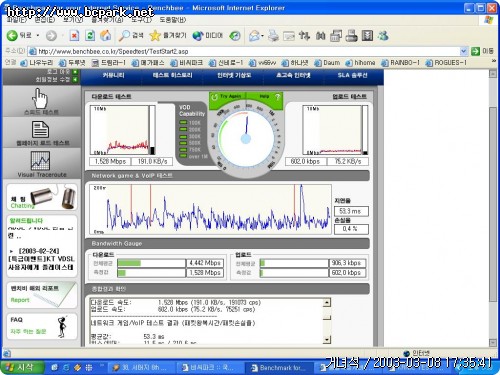Click the Try Again button above gauge
The image size is (500, 375).
click(x=227, y=96)
